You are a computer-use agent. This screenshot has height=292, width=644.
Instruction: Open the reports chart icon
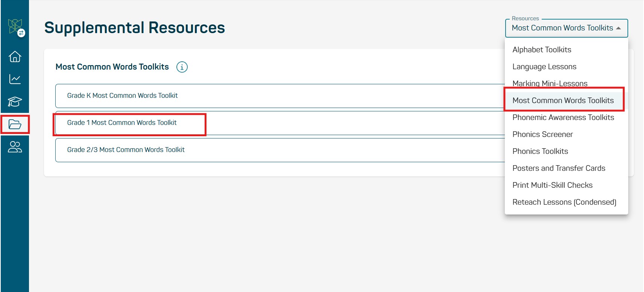[15, 79]
